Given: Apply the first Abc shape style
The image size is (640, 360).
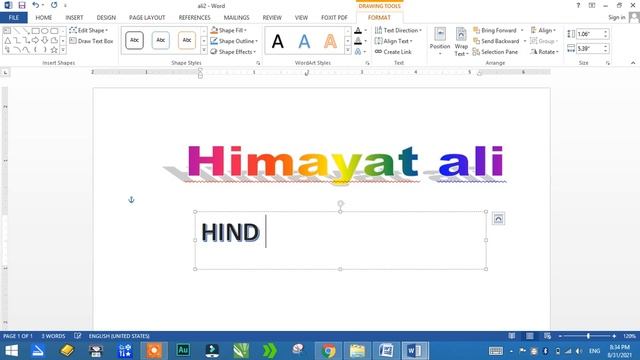Looking at the screenshot, I should pos(134,40).
